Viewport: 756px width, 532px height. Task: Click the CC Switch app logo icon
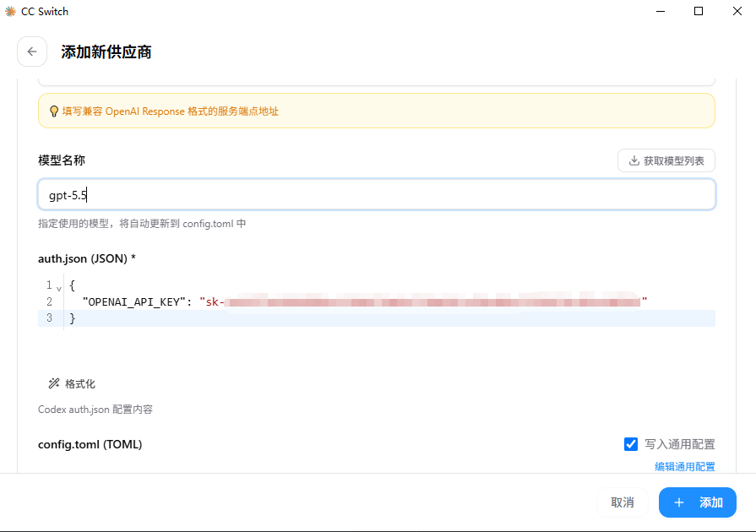pyautogui.click(x=11, y=11)
